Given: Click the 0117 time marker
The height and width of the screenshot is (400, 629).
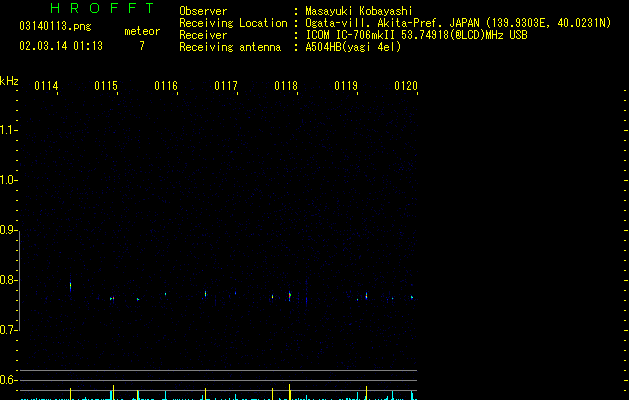Looking at the screenshot, I should (x=226, y=86).
